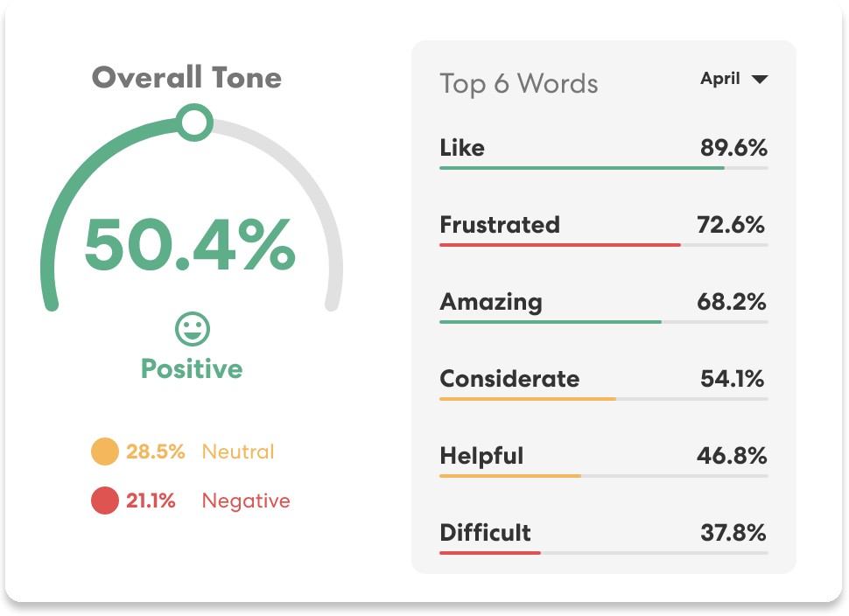Click the 50.4% overall tone value
This screenshot has height=616, width=849.
click(190, 244)
